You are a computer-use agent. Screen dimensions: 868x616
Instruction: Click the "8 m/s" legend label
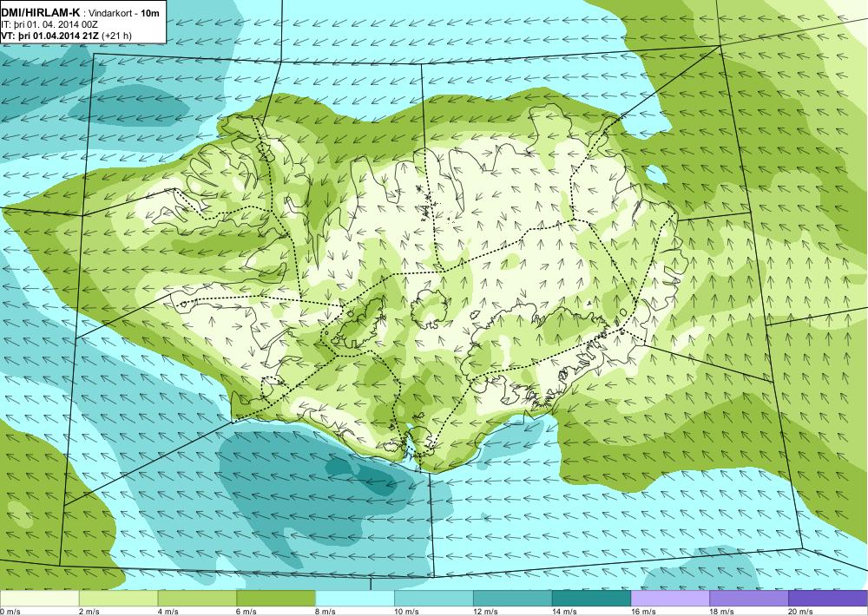pyautogui.click(x=325, y=612)
